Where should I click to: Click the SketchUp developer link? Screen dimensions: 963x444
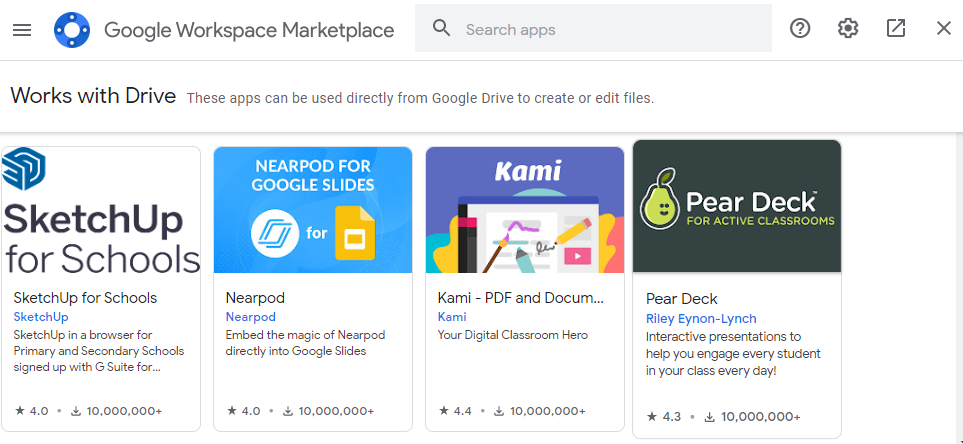[x=41, y=317]
